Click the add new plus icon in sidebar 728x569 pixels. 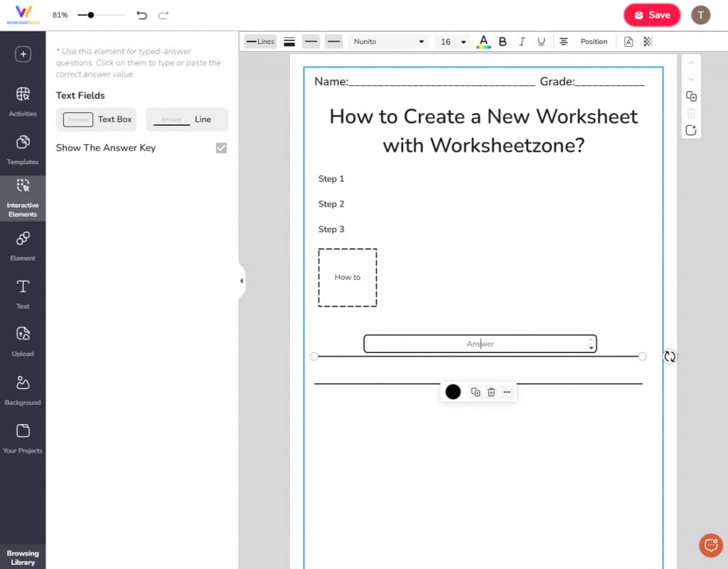[x=23, y=54]
